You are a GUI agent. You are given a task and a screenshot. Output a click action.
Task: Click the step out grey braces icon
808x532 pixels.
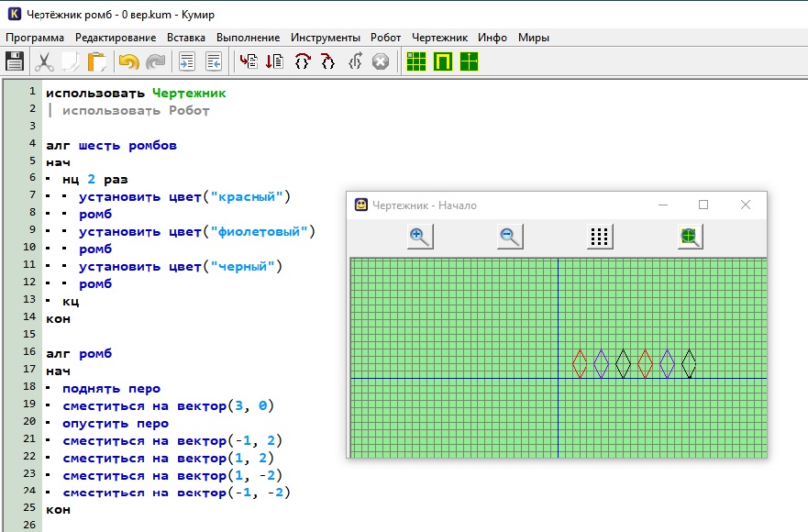click(x=355, y=61)
